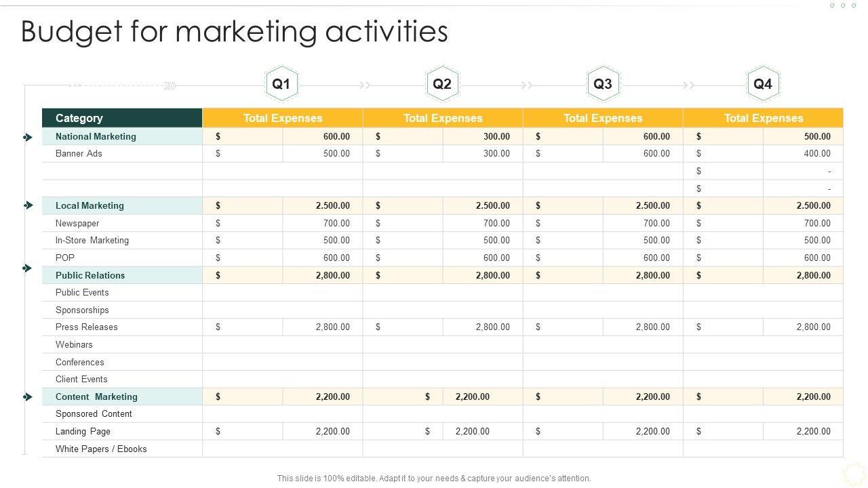The image size is (868, 488).
Task: Click the Q1 hexagon badge
Action: pos(281,84)
